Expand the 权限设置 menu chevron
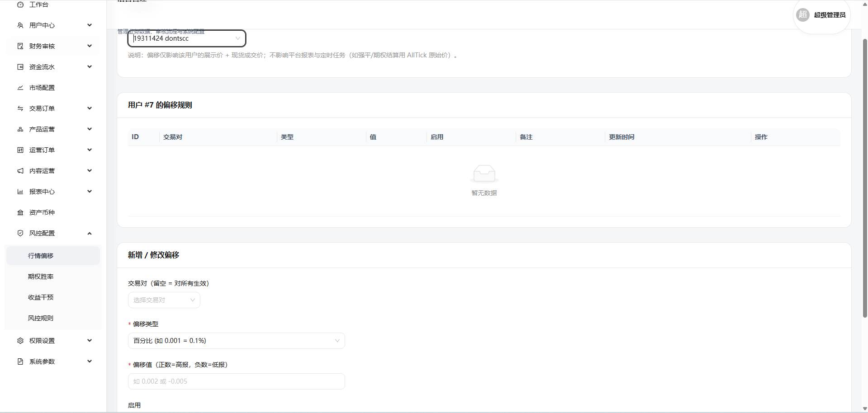 [x=90, y=341]
